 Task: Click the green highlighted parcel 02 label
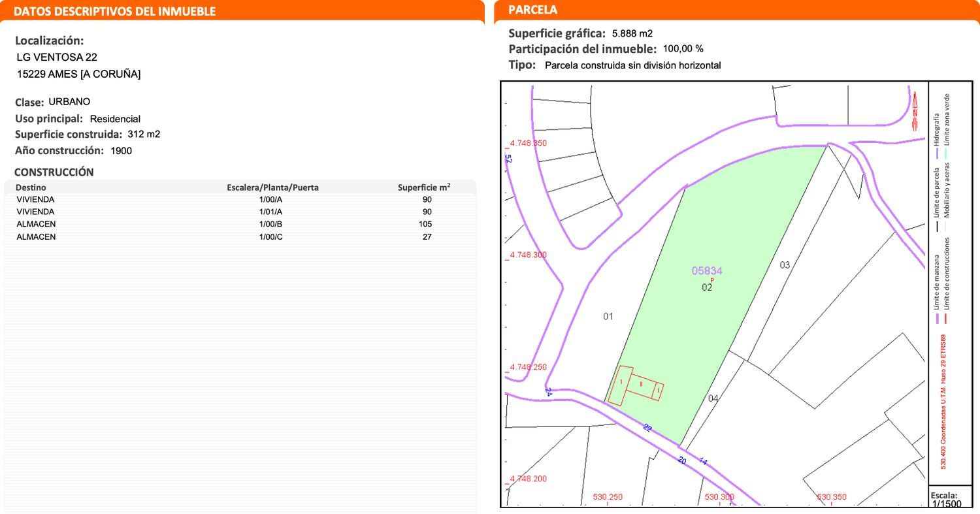point(706,287)
